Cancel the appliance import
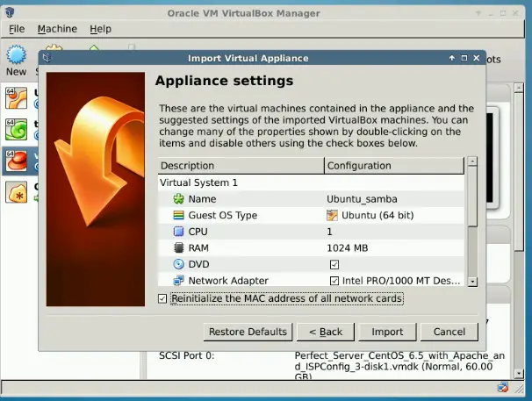The width and height of the screenshot is (532, 401). click(449, 332)
